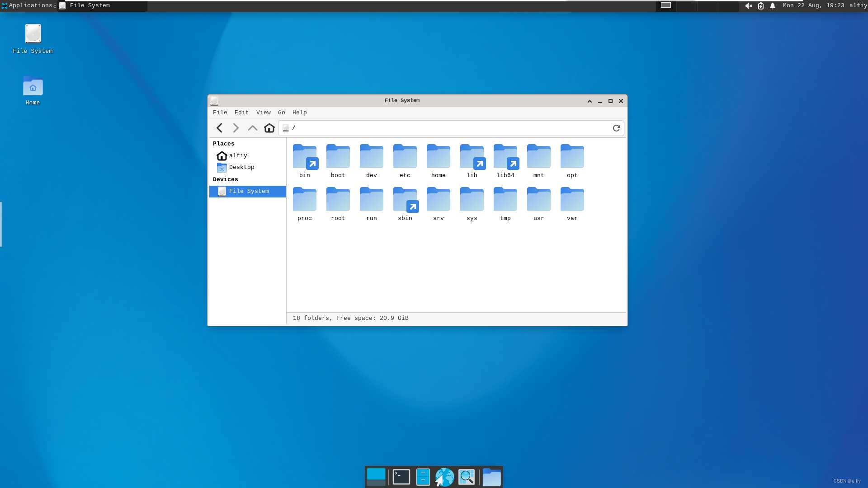Select the run folder
Screen dimensions: 868x488
coord(372,204)
